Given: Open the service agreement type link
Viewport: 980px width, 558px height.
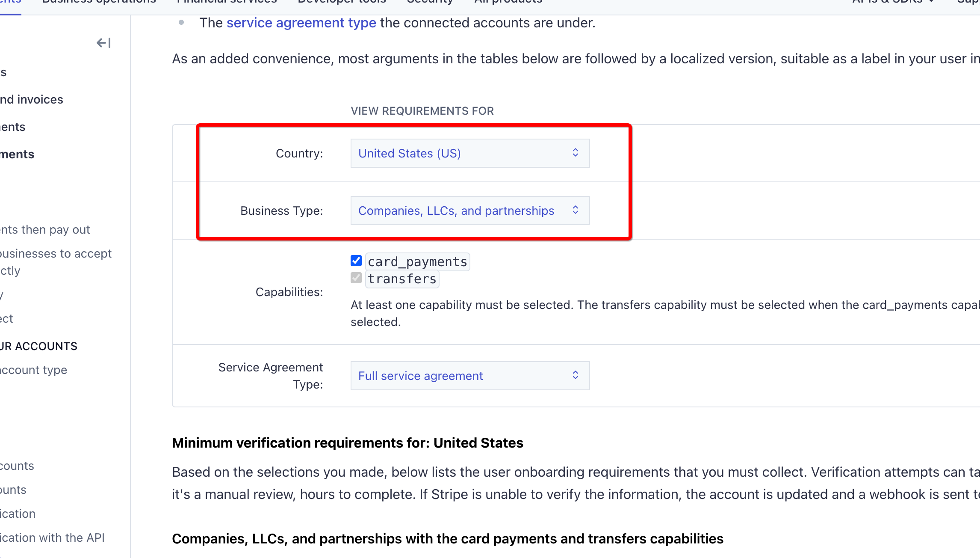Looking at the screenshot, I should click(301, 23).
